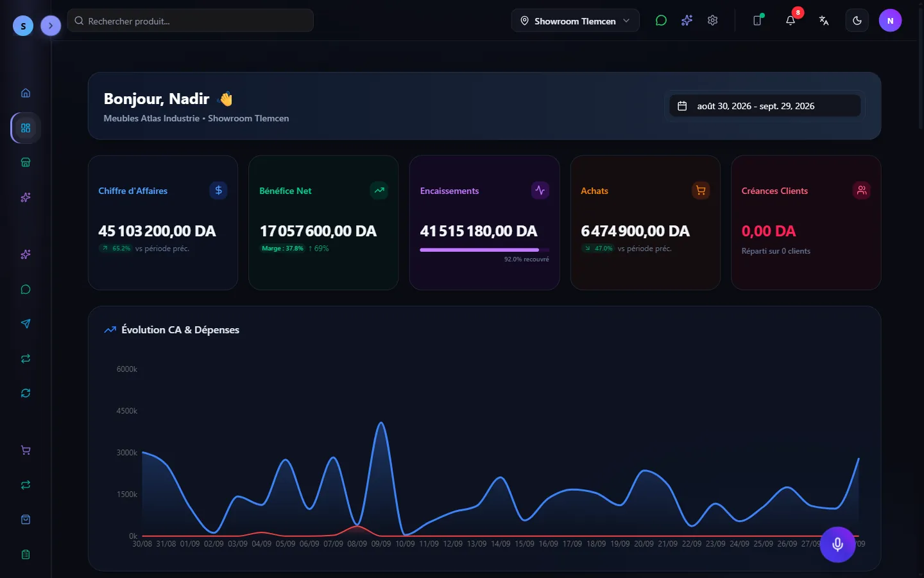Image resolution: width=924 pixels, height=578 pixels.
Task: Open the home icon in sidebar
Action: point(26,93)
